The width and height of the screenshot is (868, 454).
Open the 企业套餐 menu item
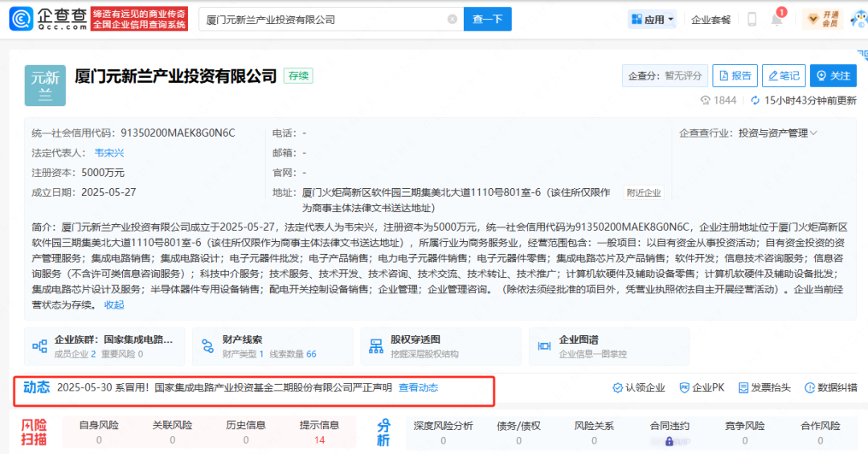tap(710, 19)
